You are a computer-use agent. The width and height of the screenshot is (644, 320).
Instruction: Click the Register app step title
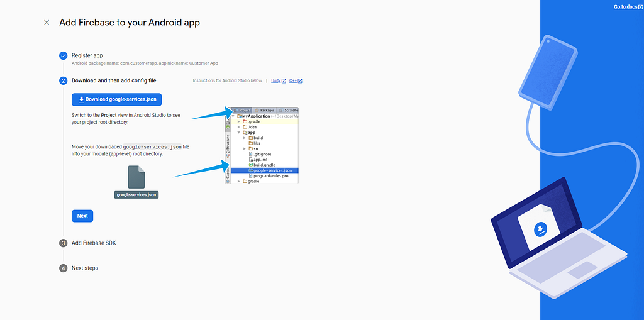coord(87,55)
